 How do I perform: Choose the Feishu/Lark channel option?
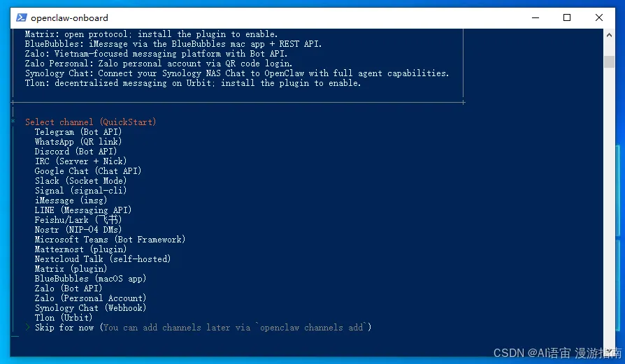(x=78, y=220)
